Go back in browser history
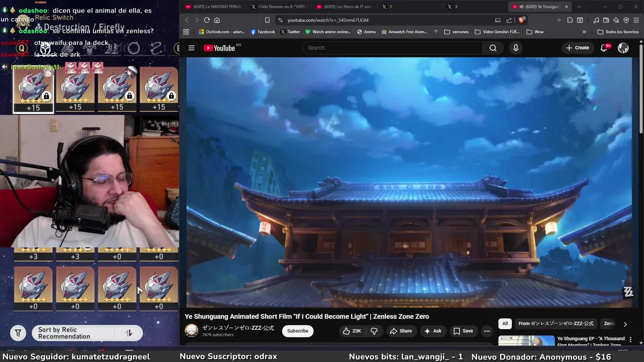The image size is (644, 362). (x=187, y=20)
